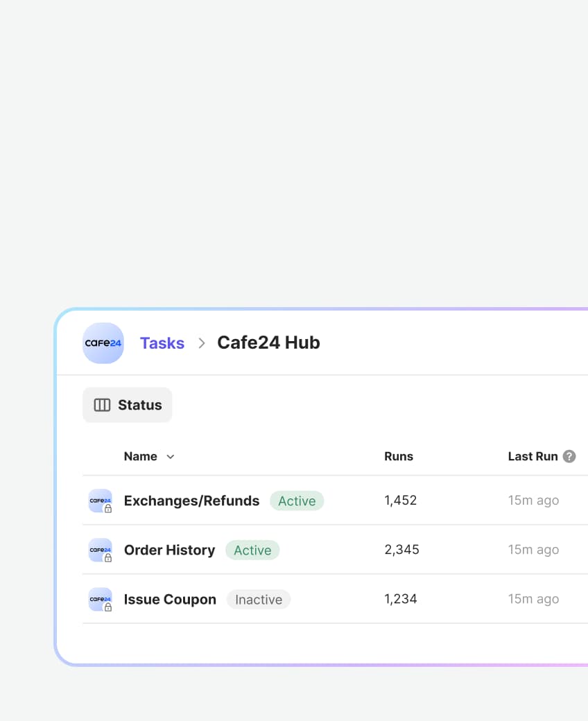Click the breadcrumb chevron separator after Tasks
This screenshot has width=588, height=721.
[x=202, y=343]
